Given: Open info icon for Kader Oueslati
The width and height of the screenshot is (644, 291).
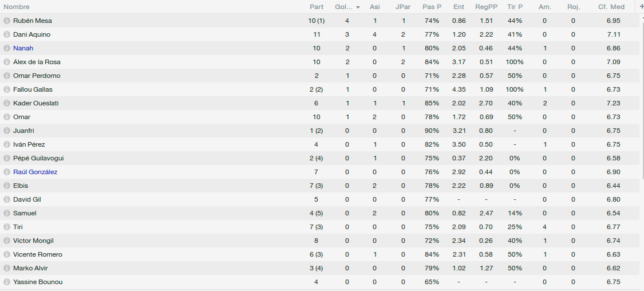Looking at the screenshot, I should pyautogui.click(x=6, y=103).
